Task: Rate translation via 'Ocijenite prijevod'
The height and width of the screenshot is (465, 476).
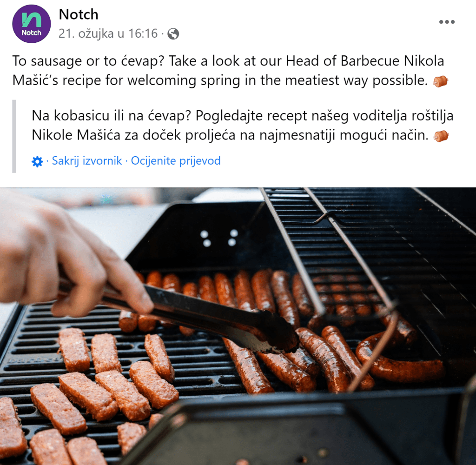Action: pyautogui.click(x=176, y=160)
